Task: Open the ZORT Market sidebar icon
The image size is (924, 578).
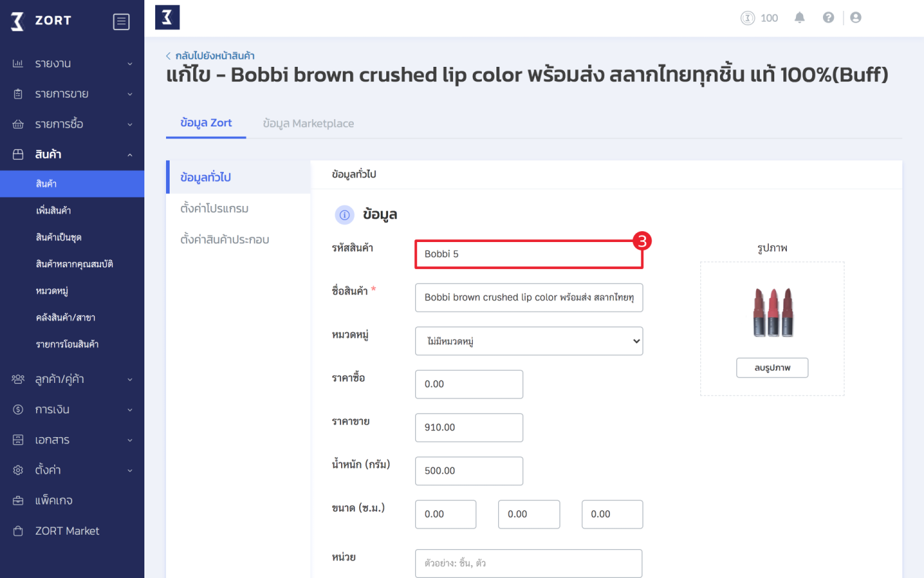Action: pyautogui.click(x=18, y=530)
